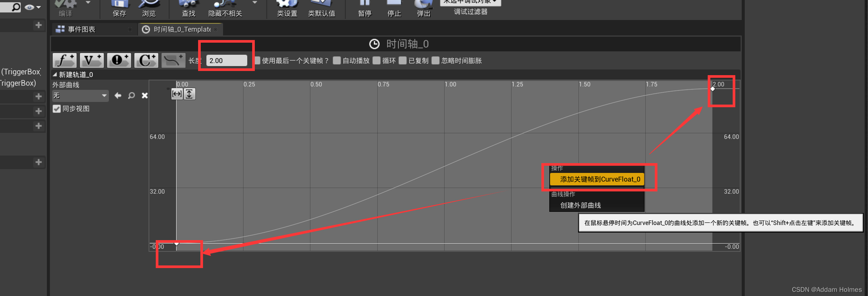Add an event track
Screen dimensions: 868x296
(119, 60)
